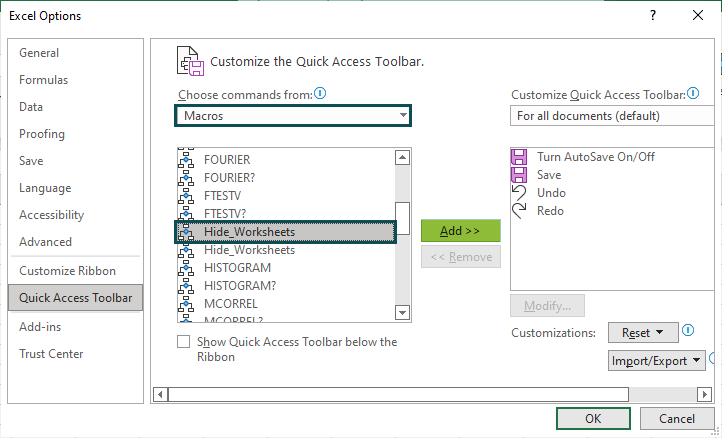Click the Help question mark icon

(x=652, y=15)
